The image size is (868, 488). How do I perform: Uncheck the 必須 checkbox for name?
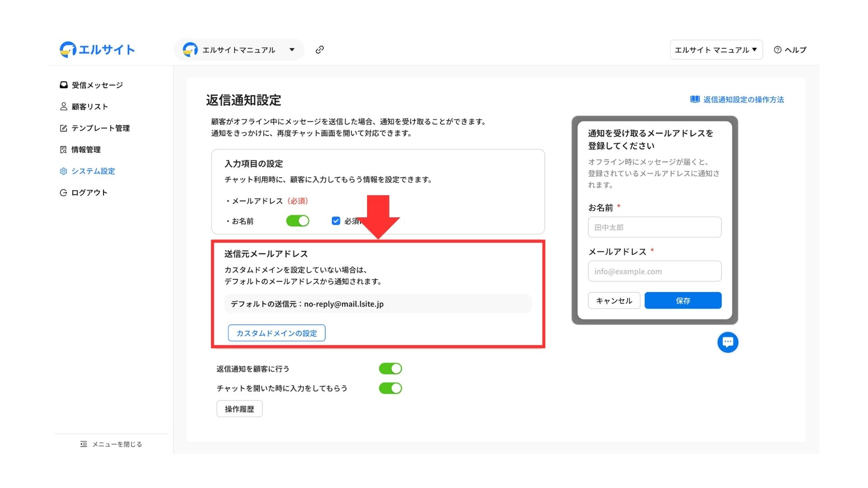(336, 221)
